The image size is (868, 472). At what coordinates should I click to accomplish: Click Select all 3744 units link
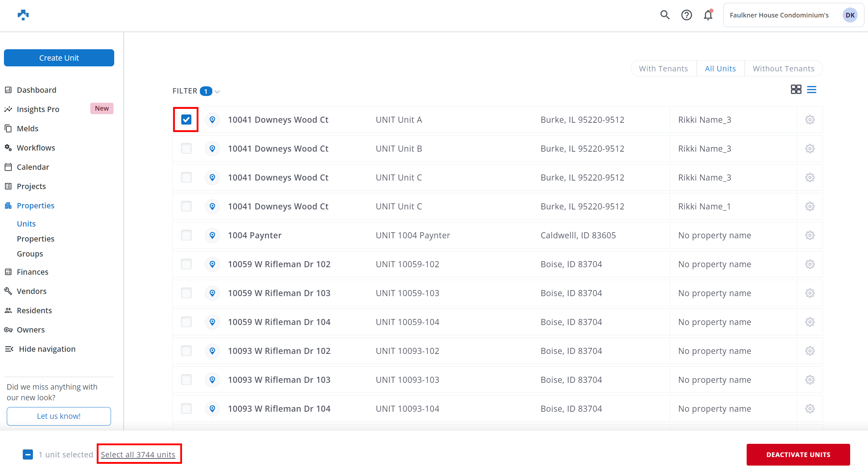click(138, 455)
